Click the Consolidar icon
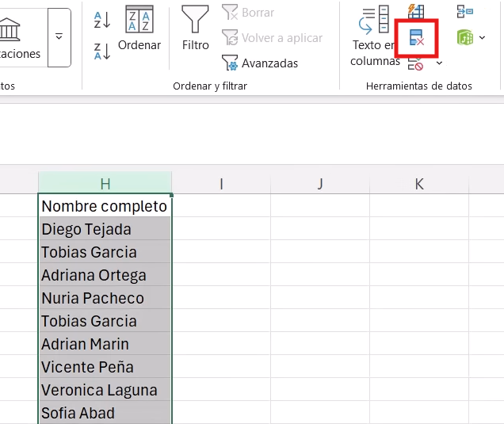 tap(465, 12)
